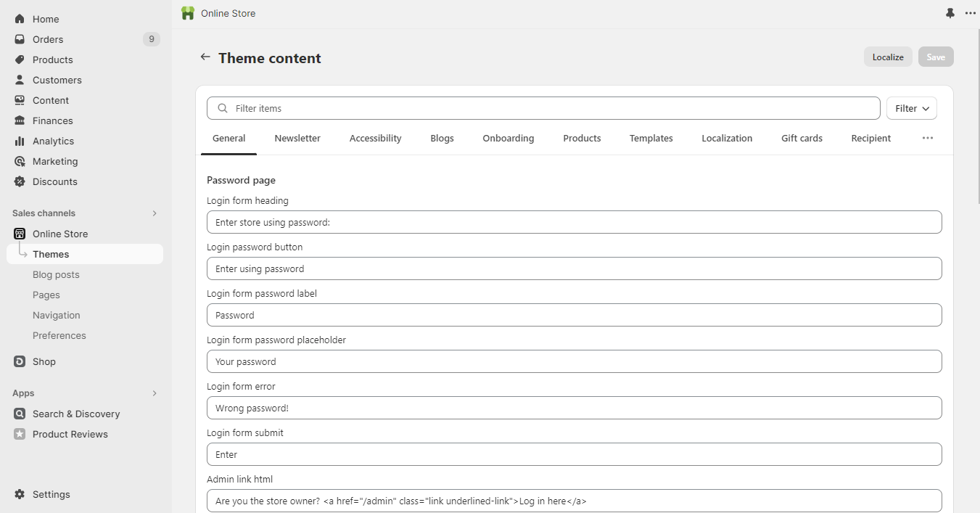This screenshot has height=513, width=980.
Task: Click the Products tag icon
Action: click(20, 59)
